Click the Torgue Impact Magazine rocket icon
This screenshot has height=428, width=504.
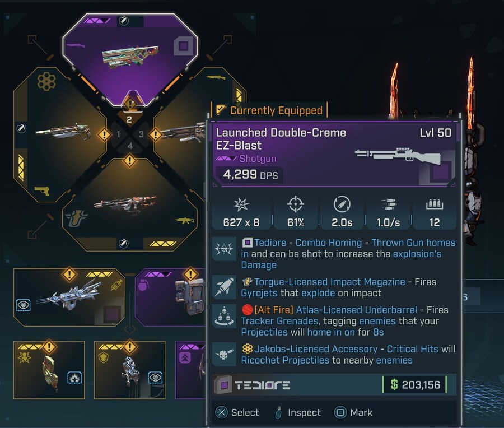[x=224, y=287]
